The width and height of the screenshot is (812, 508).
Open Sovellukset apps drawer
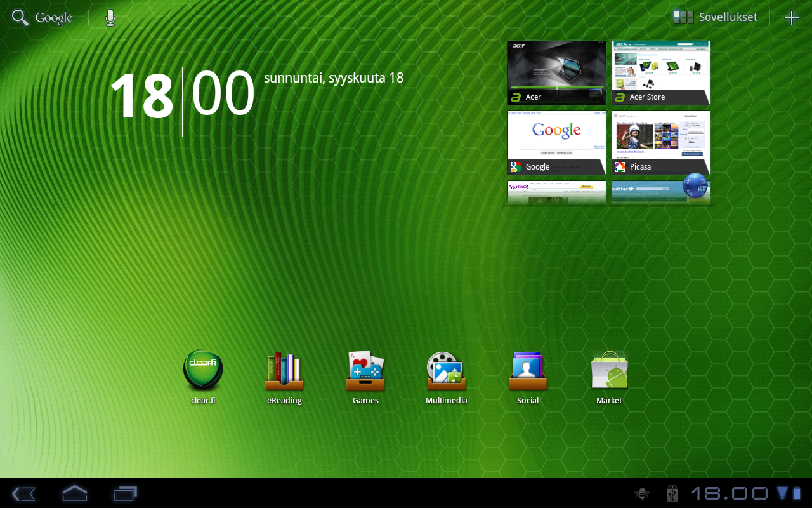pyautogui.click(x=715, y=17)
